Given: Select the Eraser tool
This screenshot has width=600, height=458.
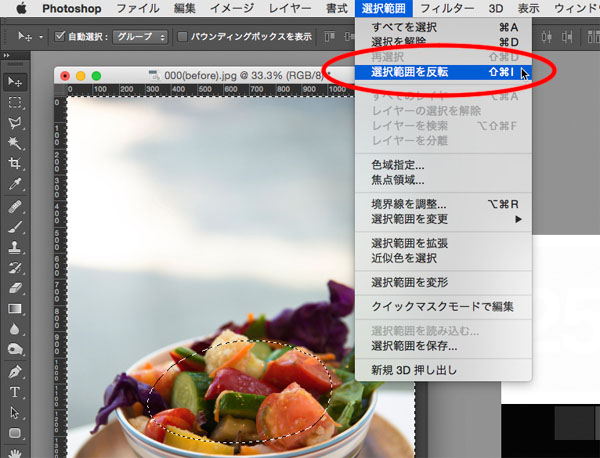Looking at the screenshot, I should [x=15, y=288].
